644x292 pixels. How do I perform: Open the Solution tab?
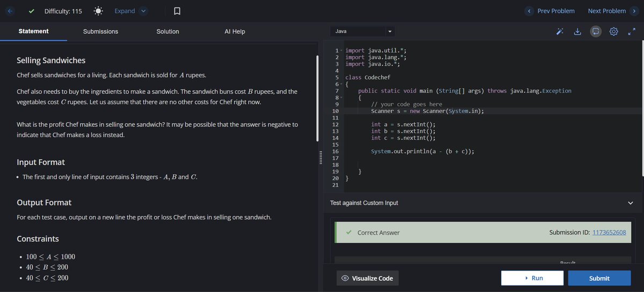pos(168,31)
